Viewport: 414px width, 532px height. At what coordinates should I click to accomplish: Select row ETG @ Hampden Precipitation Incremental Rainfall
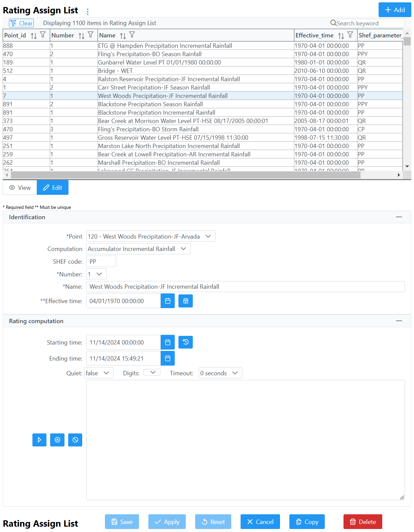click(x=202, y=46)
